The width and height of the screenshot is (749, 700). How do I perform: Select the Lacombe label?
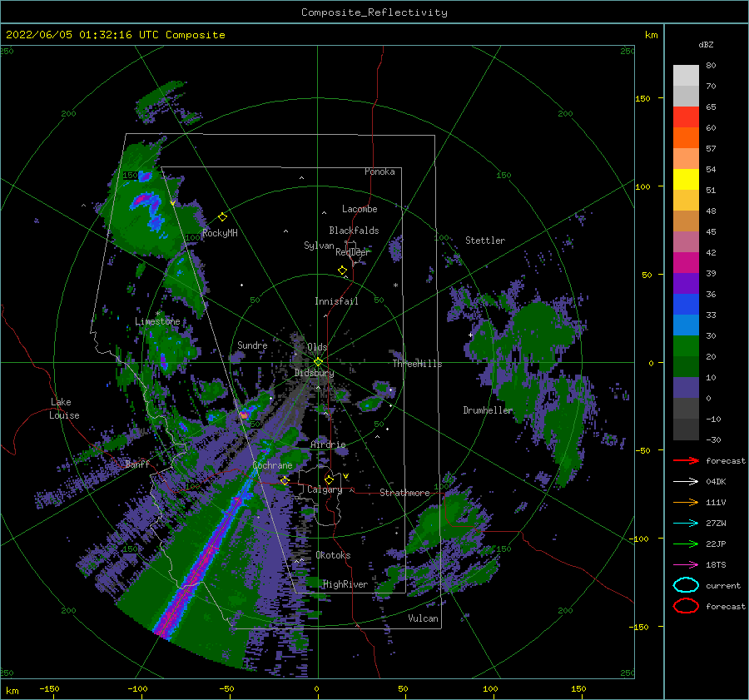360,209
